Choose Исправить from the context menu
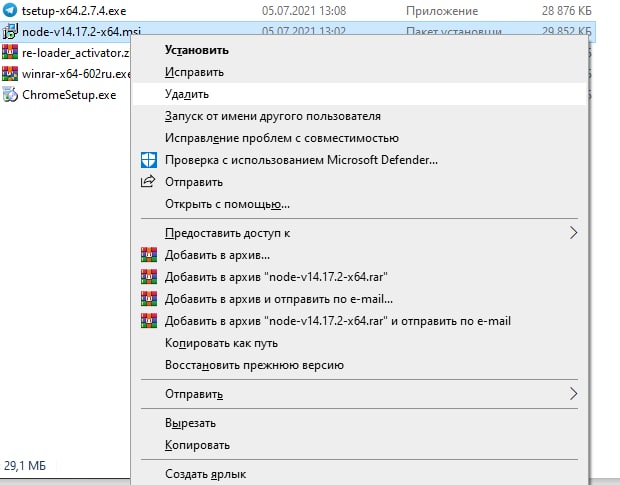 coord(359,72)
